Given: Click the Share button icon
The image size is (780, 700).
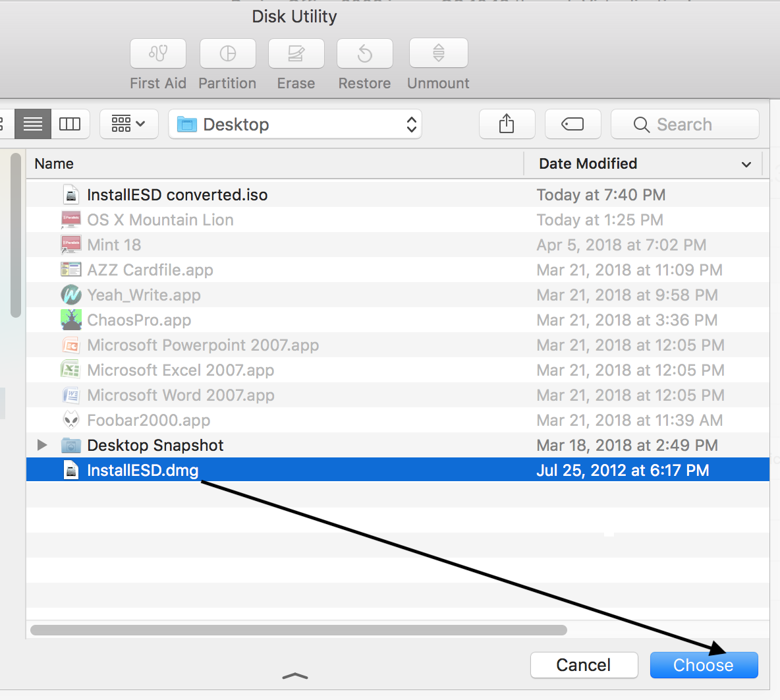Looking at the screenshot, I should tap(507, 124).
